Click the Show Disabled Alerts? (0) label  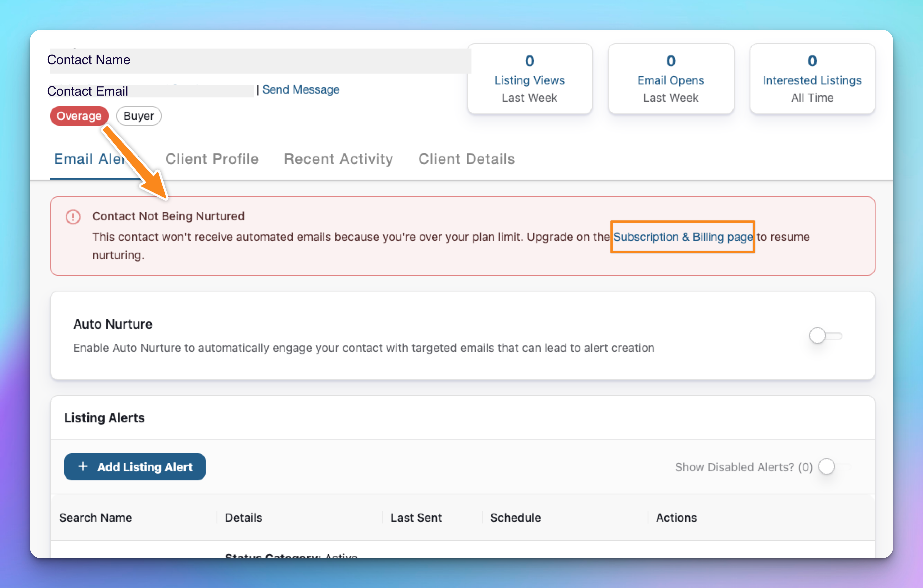744,467
